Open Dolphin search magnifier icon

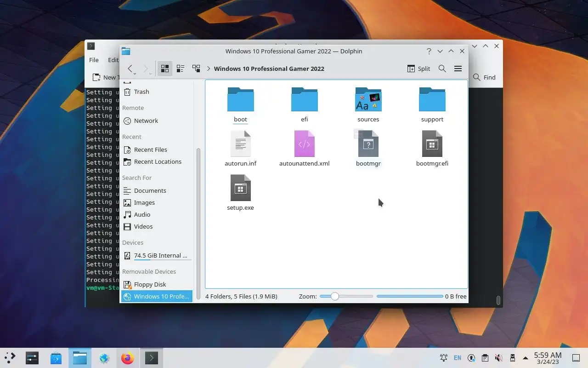442,69
